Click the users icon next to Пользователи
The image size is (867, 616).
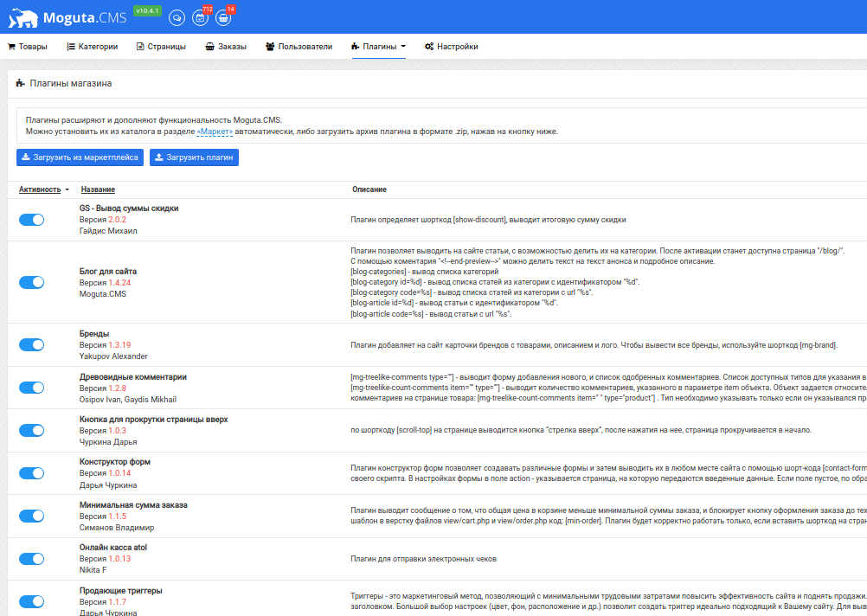pyautogui.click(x=270, y=47)
